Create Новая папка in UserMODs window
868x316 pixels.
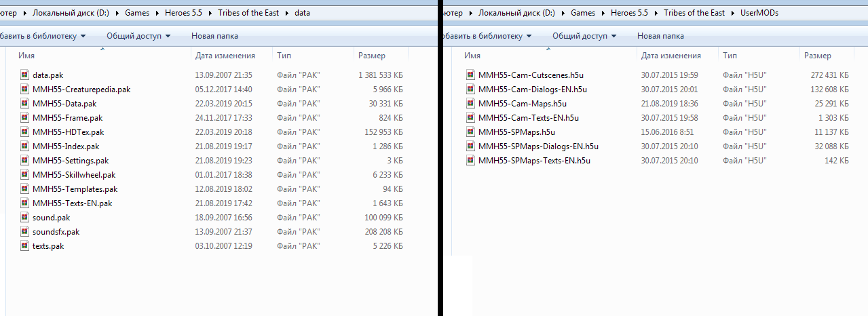[x=660, y=36]
